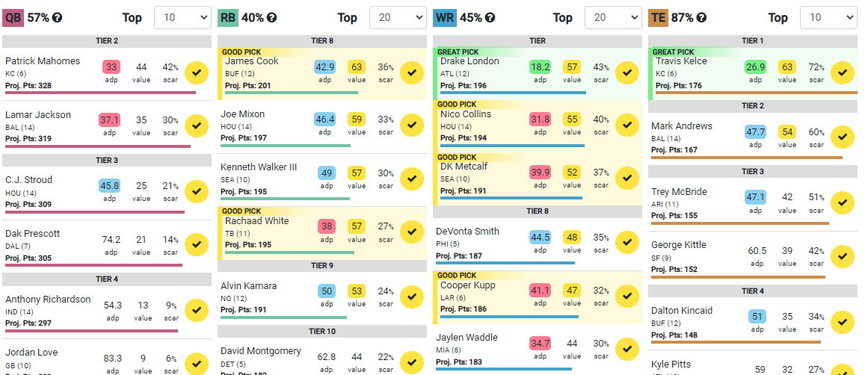
Task: Click Nico Collins' red 31.8 ADP badge
Action: coord(540,119)
